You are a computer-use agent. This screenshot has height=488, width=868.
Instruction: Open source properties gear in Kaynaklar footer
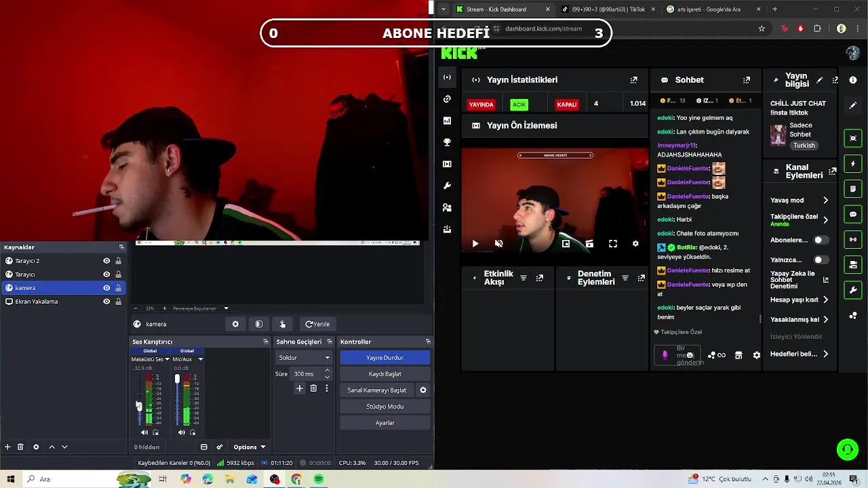(36, 447)
